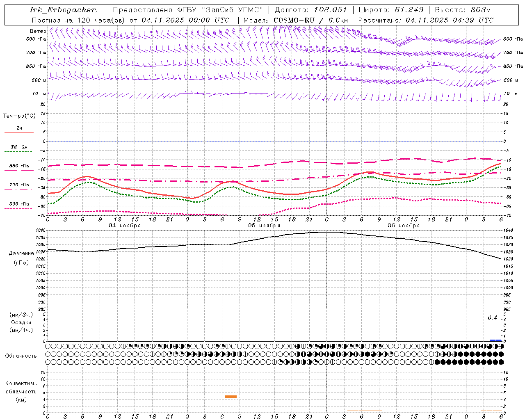Click the 05 ноября date label
The height and width of the screenshot is (420, 525).
(x=264, y=226)
